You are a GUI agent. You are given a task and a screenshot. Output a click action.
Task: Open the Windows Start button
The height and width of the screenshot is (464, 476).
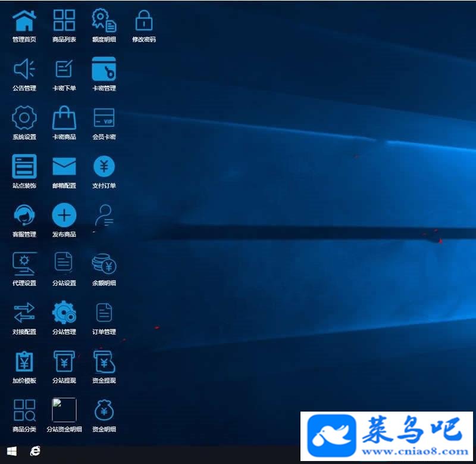[11, 451]
